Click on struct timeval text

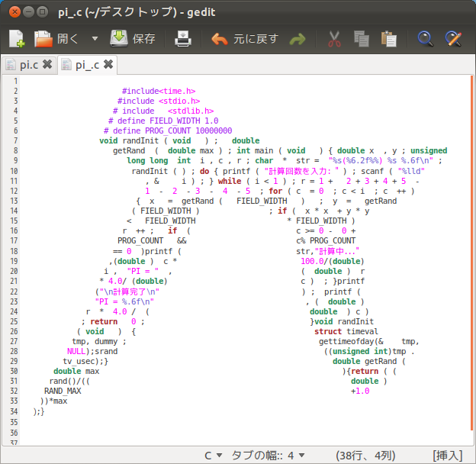point(346,331)
